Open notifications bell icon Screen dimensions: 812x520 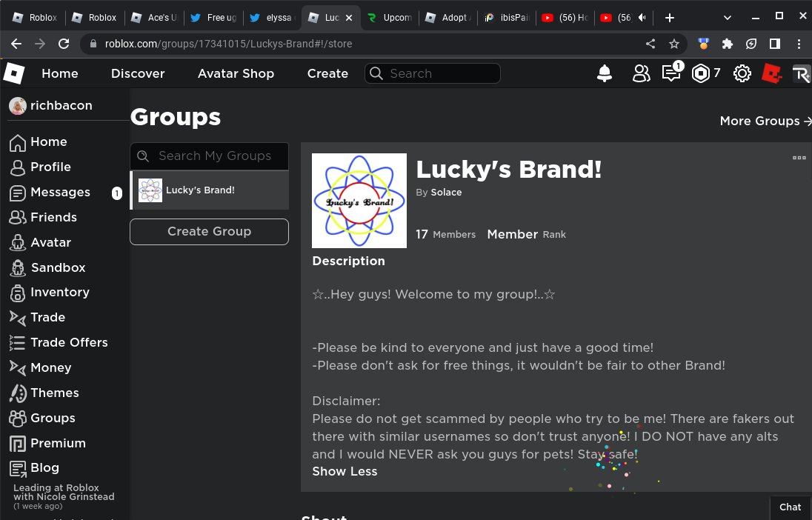tap(605, 73)
